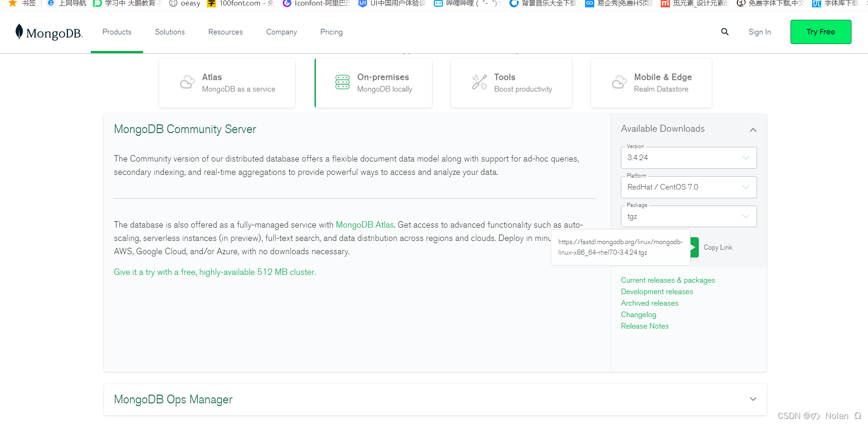The width and height of the screenshot is (868, 424).
Task: Open the 觅元素 bookmark
Action: 695,3
